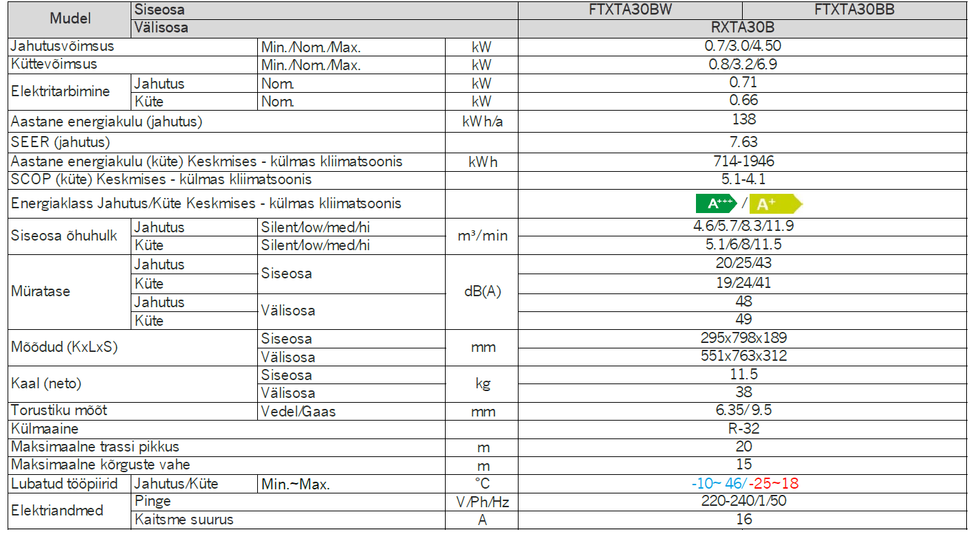Click the Torustiku mõõt row label

59,411
